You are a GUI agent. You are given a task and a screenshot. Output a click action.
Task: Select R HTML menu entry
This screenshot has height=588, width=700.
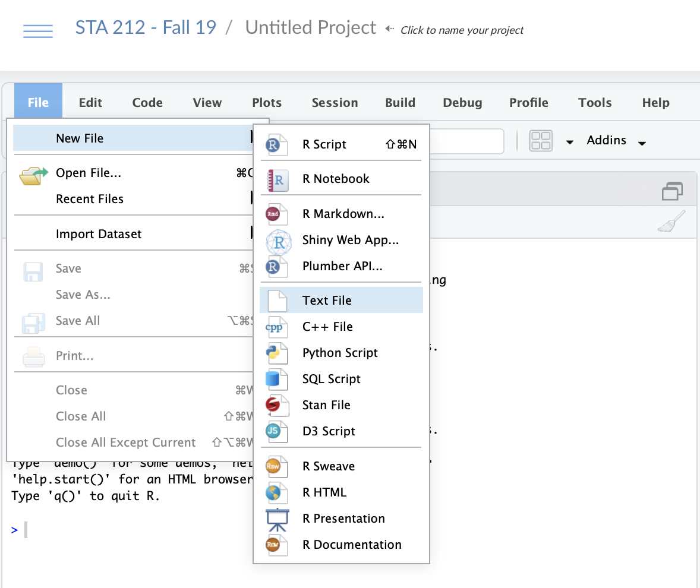(342, 492)
